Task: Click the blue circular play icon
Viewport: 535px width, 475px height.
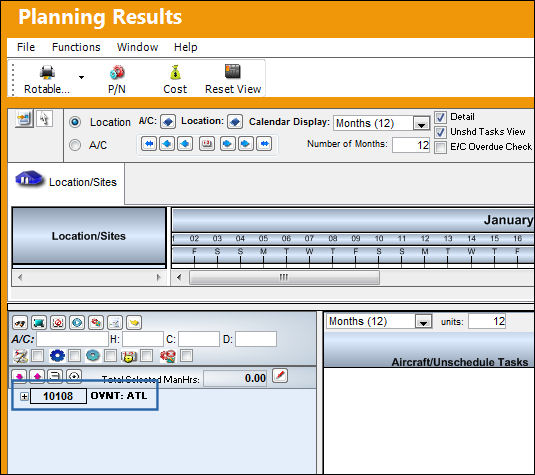Action: pyautogui.click(x=77, y=322)
